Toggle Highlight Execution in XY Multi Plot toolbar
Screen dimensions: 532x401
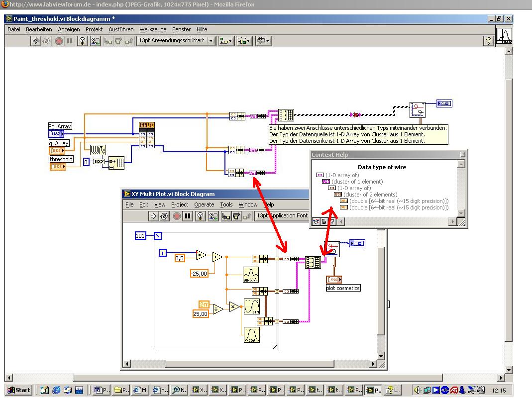pyautogui.click(x=200, y=216)
